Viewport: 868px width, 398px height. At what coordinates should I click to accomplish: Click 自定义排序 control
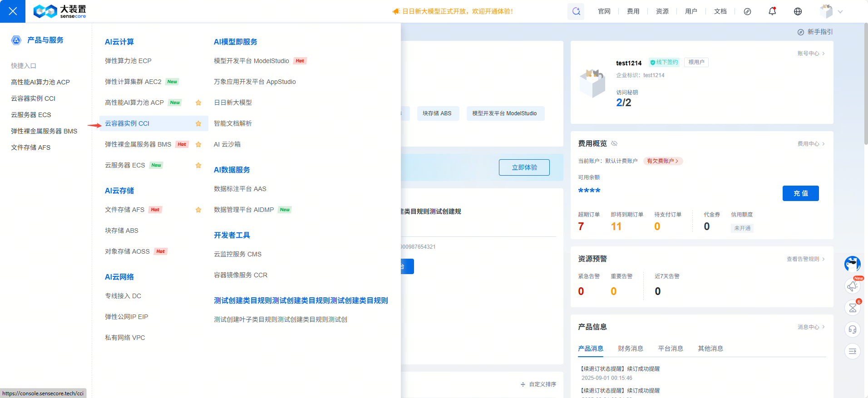coord(538,384)
